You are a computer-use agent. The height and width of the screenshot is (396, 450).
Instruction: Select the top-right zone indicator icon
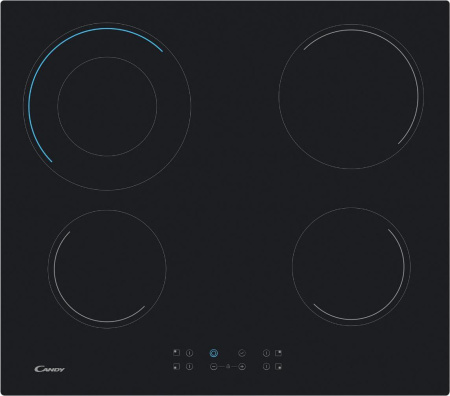pos(278,352)
